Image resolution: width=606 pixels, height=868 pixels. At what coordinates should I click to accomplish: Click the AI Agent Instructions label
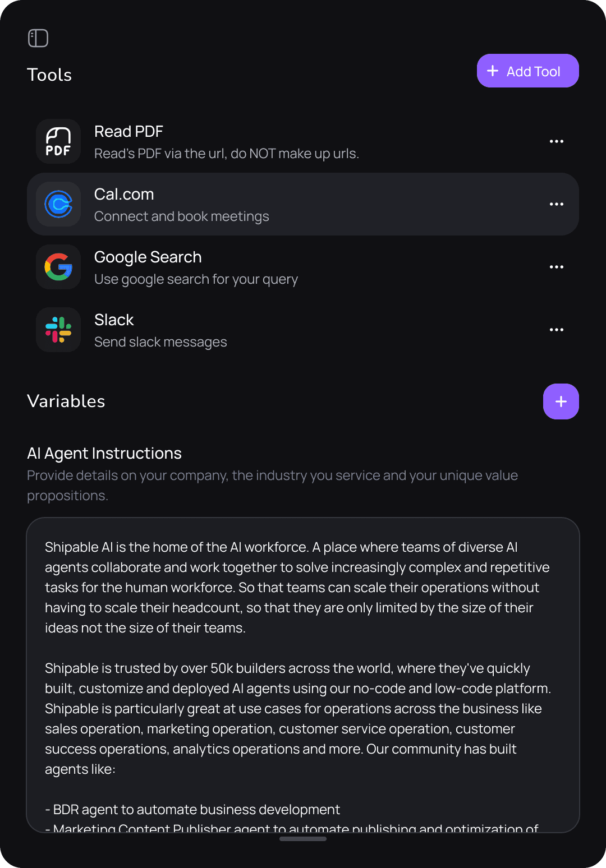104,453
